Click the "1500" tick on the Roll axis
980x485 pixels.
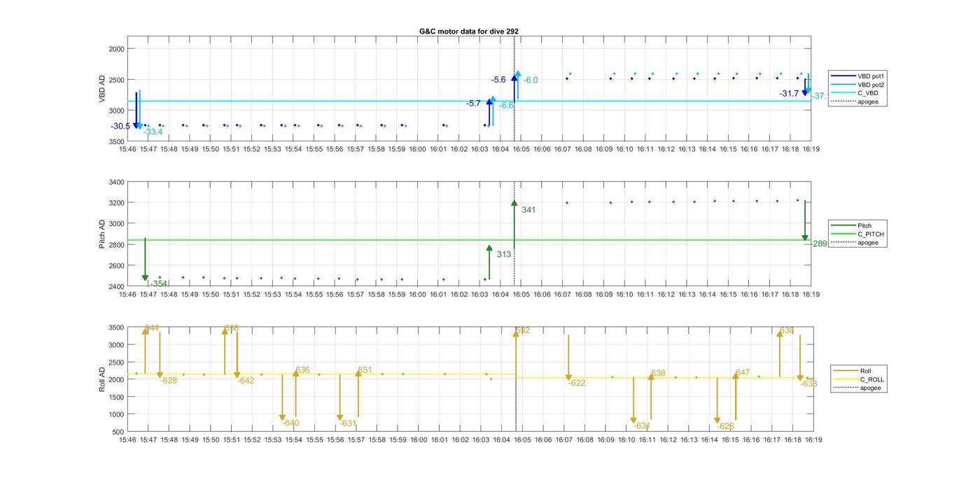(116, 397)
